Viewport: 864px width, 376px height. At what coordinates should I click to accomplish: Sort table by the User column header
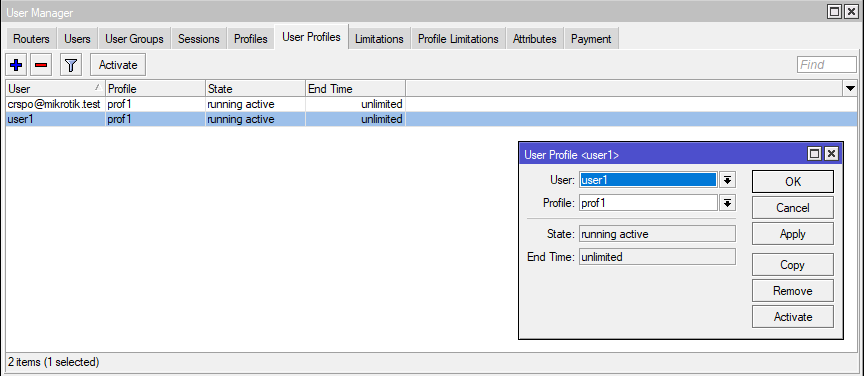point(55,88)
